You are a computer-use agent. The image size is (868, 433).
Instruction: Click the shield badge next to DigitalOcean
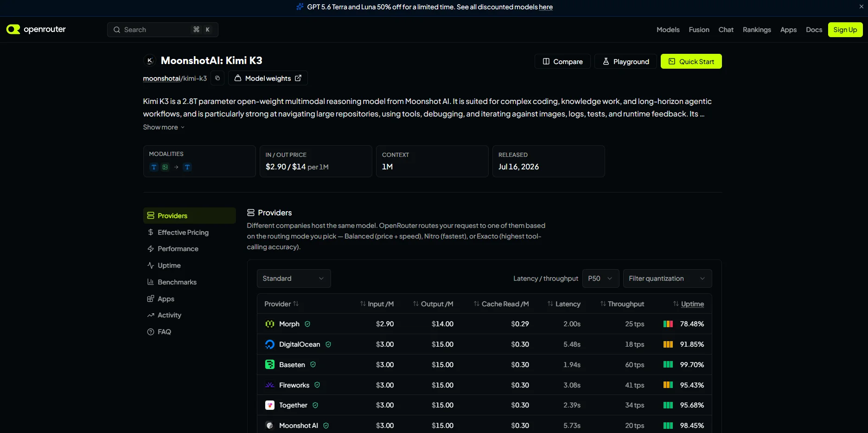[x=328, y=344]
